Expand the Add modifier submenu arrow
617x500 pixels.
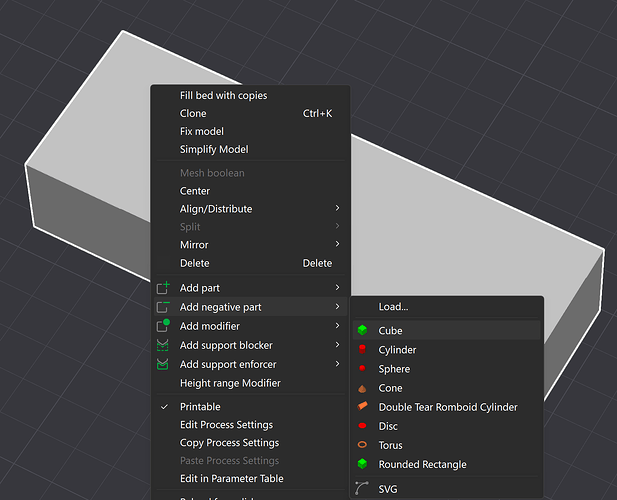[337, 325]
